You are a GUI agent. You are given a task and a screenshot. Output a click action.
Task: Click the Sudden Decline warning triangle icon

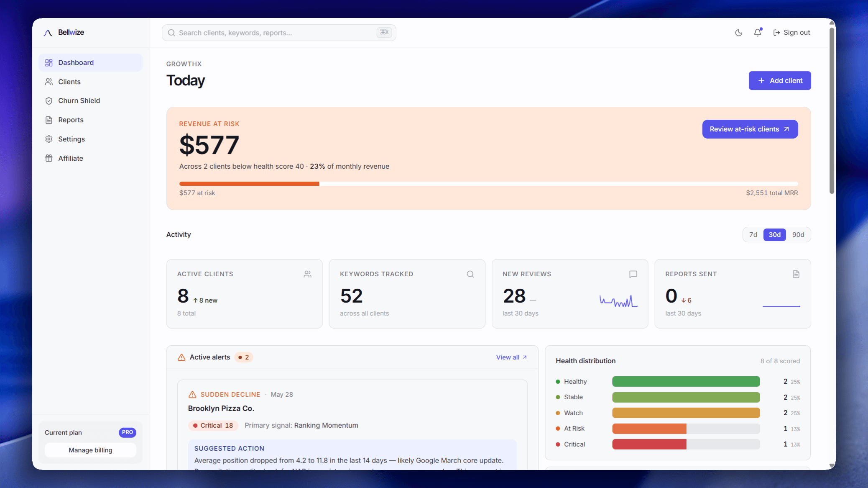192,395
